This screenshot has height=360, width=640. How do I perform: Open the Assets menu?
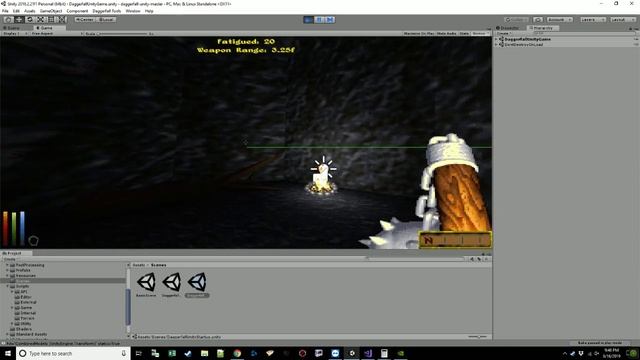[x=30, y=11]
